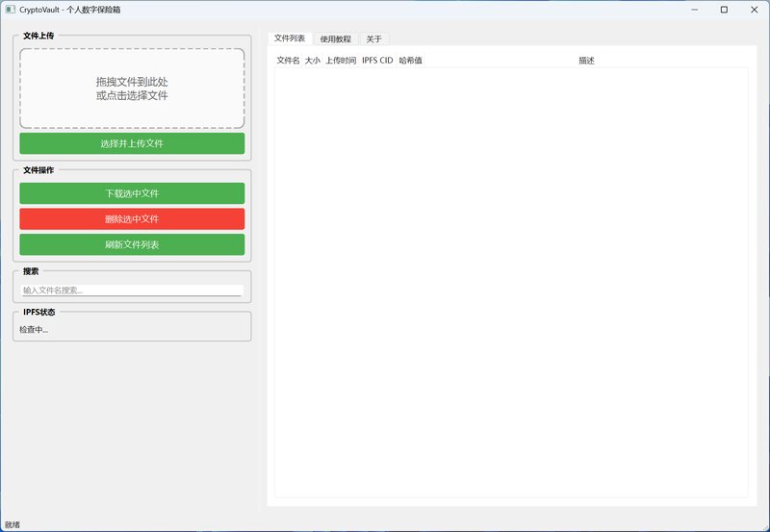The width and height of the screenshot is (770, 532).
Task: Download the selected file with 下载选中文件
Action: pyautogui.click(x=132, y=193)
